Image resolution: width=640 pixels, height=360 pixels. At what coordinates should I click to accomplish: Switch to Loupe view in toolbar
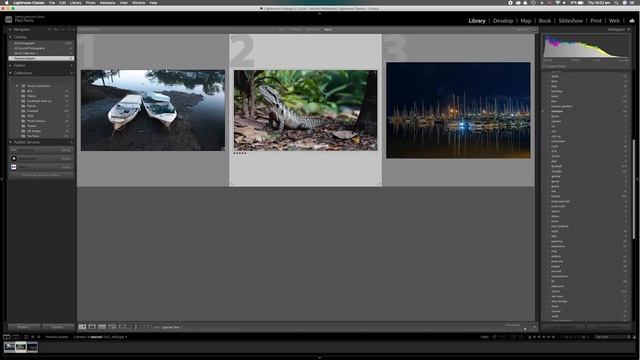pyautogui.click(x=92, y=327)
